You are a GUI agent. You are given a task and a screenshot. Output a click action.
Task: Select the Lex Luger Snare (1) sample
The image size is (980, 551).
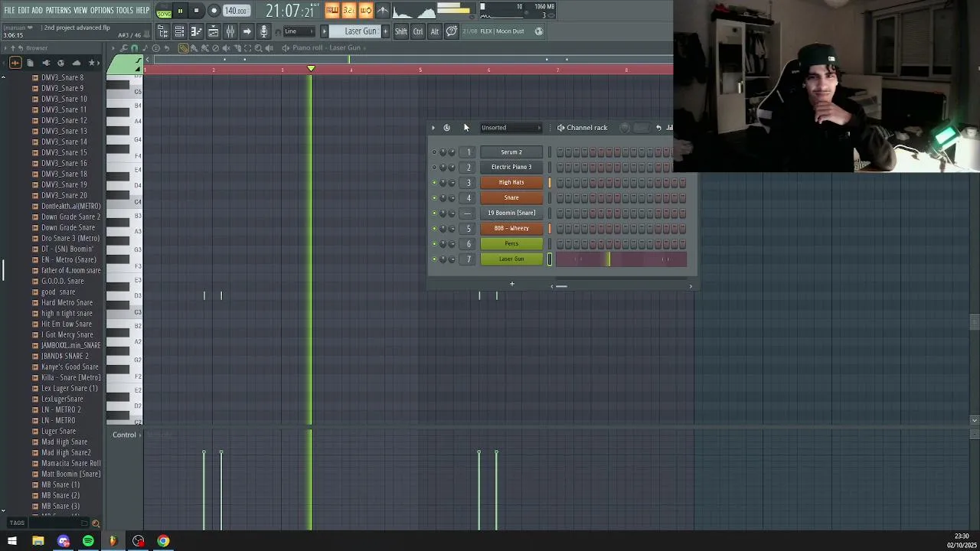70,388
